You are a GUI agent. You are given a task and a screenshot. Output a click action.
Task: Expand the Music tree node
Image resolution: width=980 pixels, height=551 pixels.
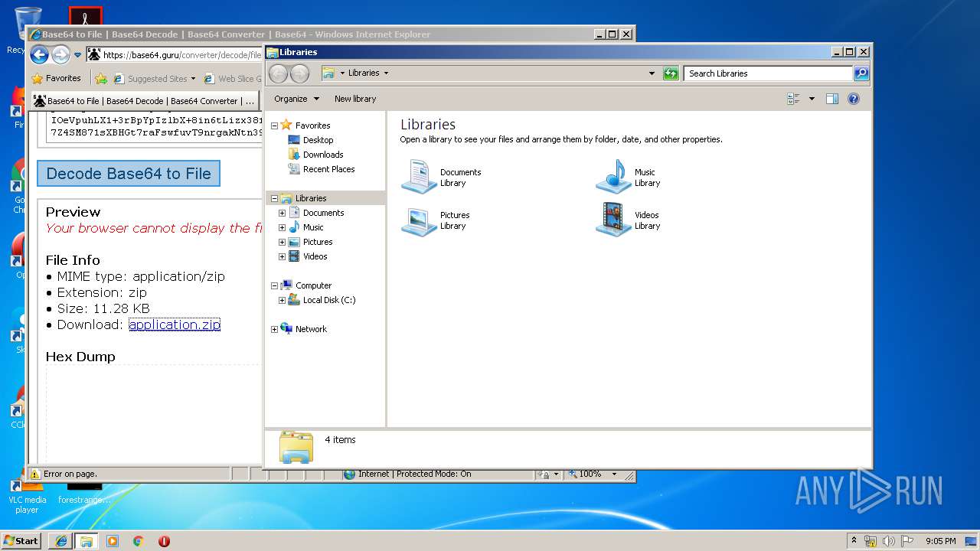tap(282, 227)
